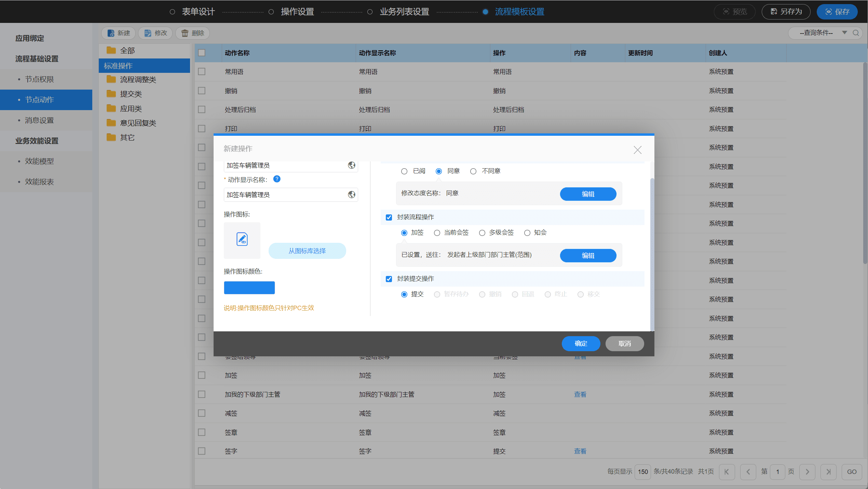Click the 删除 toolbar button
The image size is (868, 489).
(192, 33)
